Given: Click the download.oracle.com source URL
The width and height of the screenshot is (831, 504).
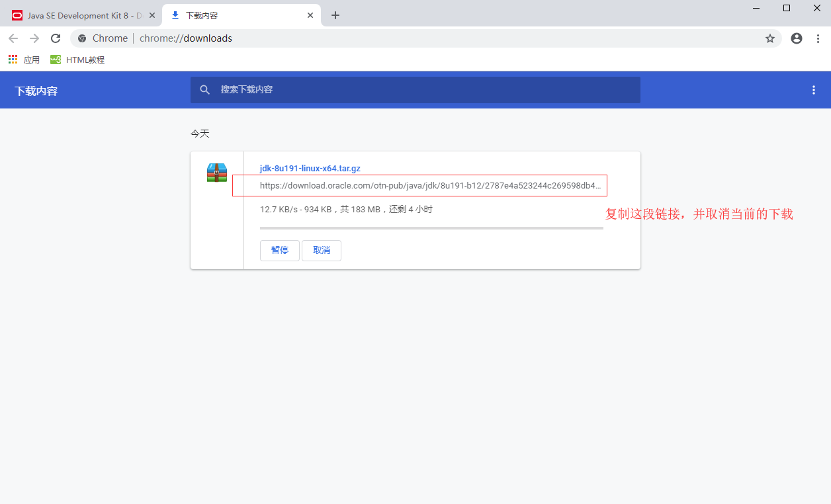Looking at the screenshot, I should tap(430, 186).
